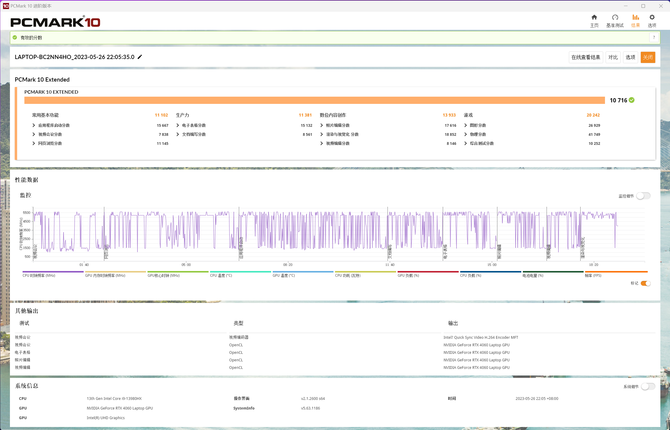Viewport: 670px width, 430px height.
Task: Click the Options (选项) button next to Compare
Action: 630,57
